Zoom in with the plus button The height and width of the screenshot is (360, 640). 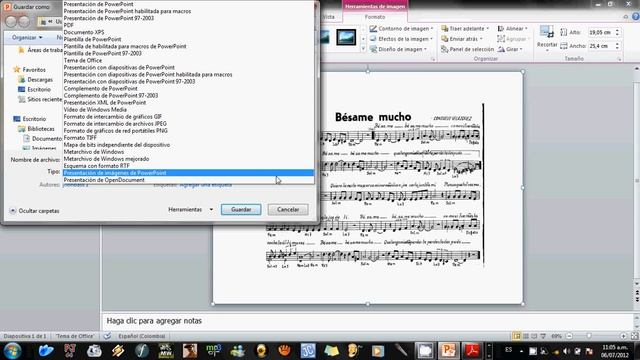tap(623, 336)
